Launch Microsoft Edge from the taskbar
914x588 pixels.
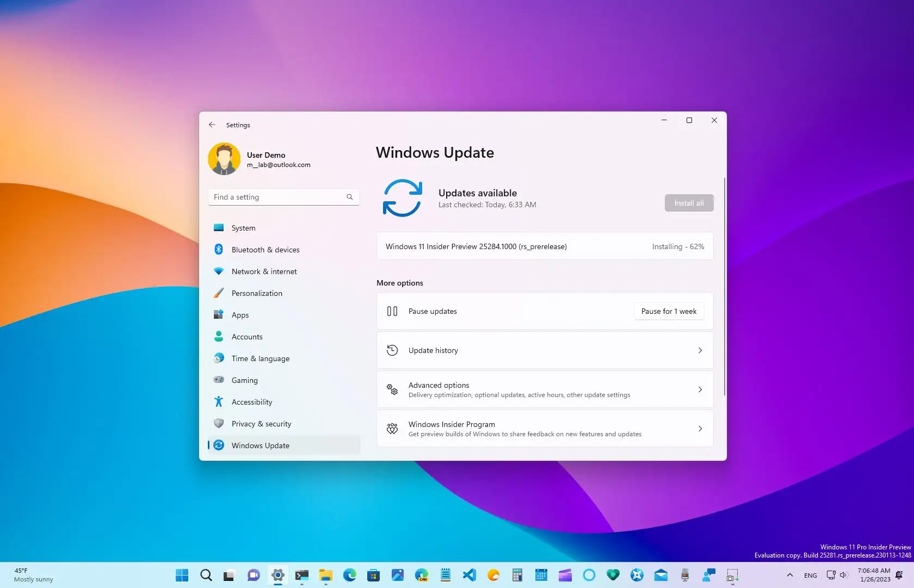(350, 575)
